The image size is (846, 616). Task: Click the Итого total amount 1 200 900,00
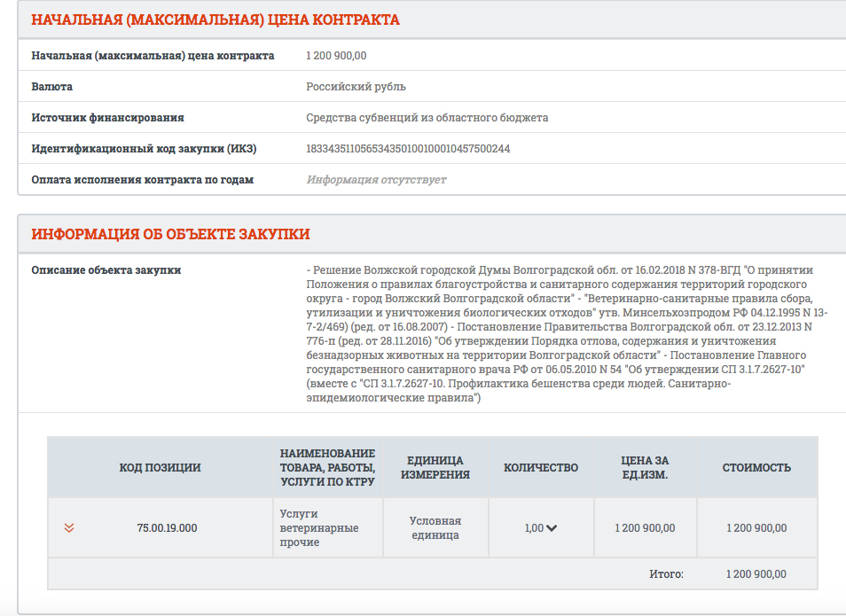click(x=756, y=574)
